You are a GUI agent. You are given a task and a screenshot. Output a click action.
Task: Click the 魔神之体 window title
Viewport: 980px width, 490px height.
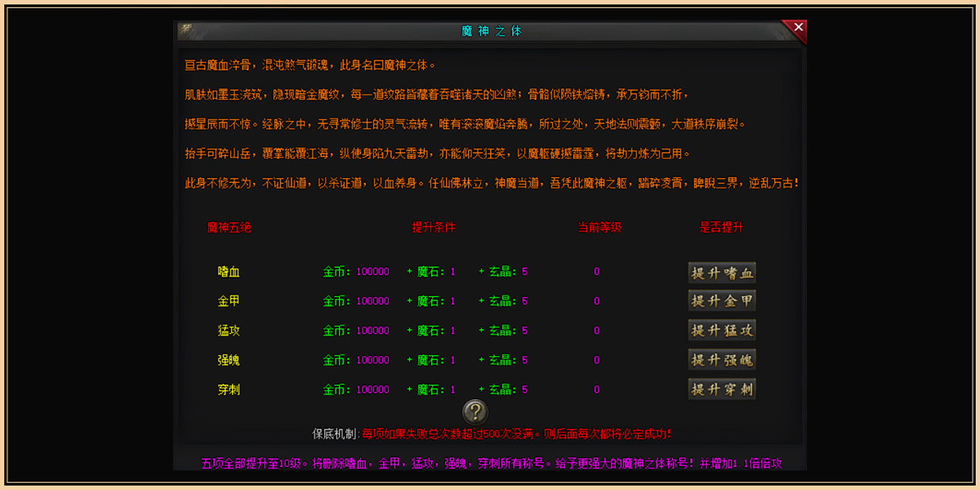coord(491,31)
